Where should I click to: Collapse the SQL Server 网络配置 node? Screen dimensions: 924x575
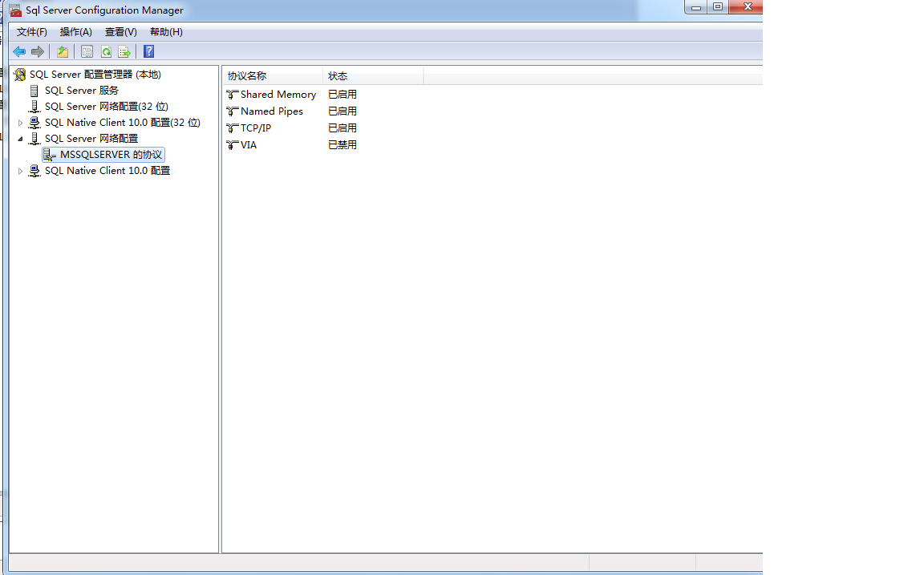click(21, 139)
